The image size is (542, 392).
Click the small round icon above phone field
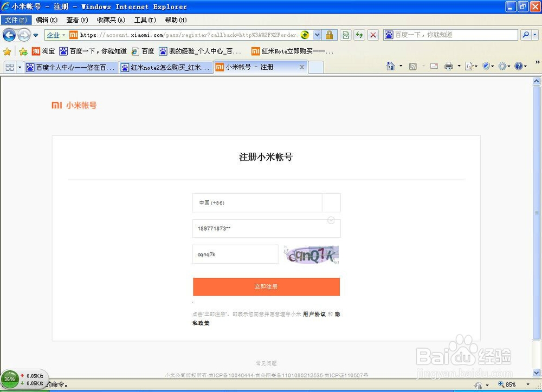click(x=331, y=220)
